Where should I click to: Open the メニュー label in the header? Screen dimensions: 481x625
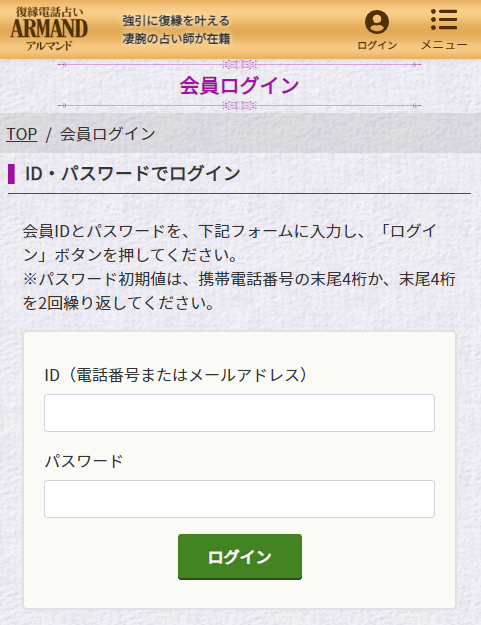(444, 45)
